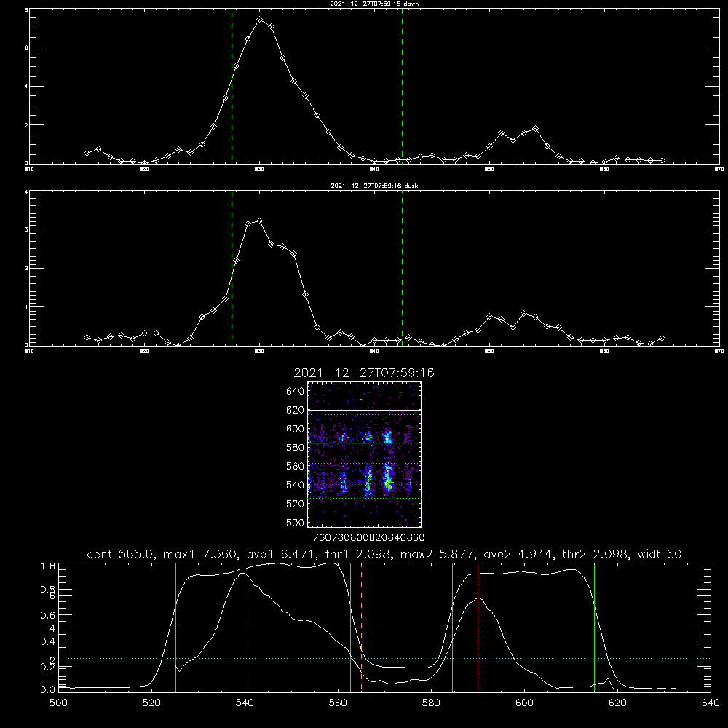This screenshot has height=728, width=728.
Task: Click the "2021-12-27T07:59:16 dawn" plot title
Action: tap(374, 4)
